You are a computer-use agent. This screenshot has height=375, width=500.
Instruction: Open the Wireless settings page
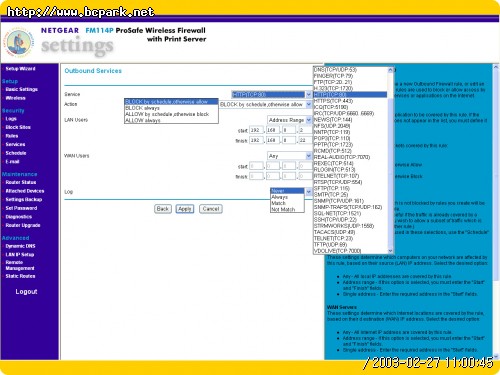[x=15, y=98]
